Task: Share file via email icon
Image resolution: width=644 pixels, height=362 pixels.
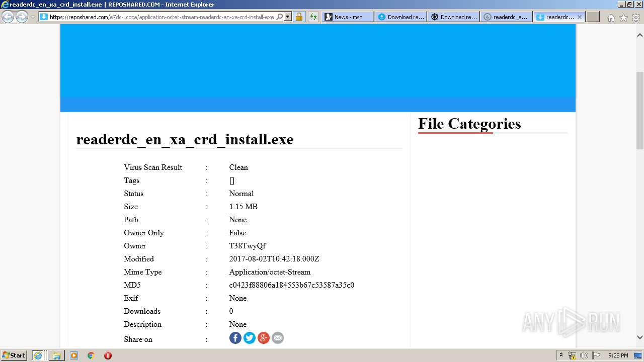Action: (277, 338)
